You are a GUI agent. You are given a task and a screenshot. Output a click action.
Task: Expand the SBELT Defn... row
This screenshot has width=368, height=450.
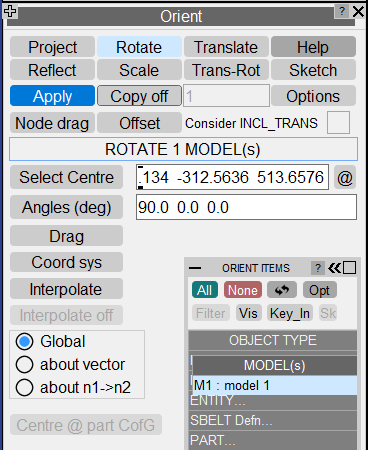(273, 420)
